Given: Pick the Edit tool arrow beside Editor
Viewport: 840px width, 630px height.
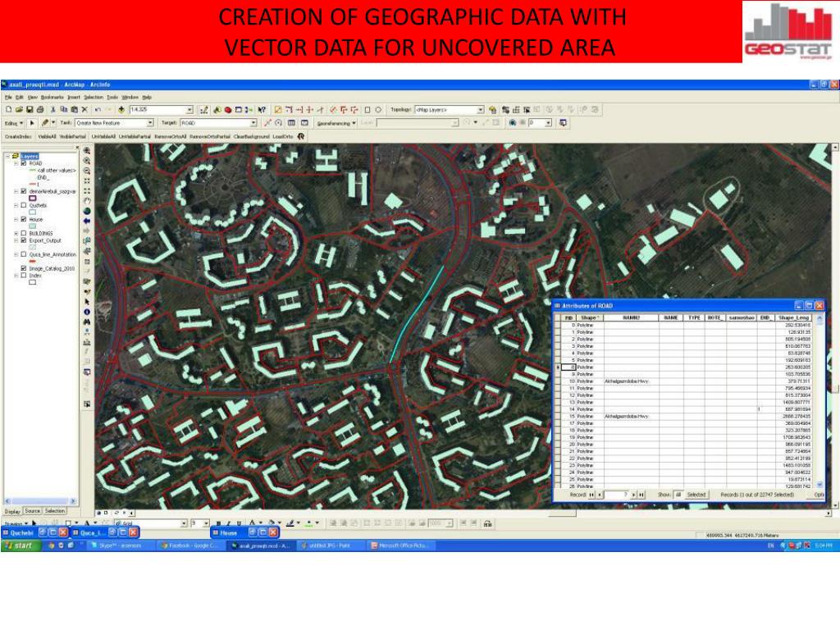Looking at the screenshot, I should click(33, 122).
